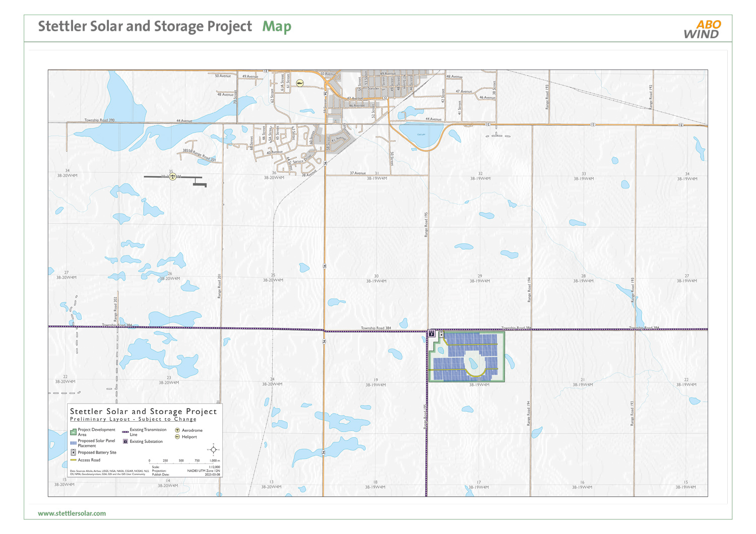756x534 pixels.
Task: Click the Heliport legend label
Action: (x=190, y=437)
